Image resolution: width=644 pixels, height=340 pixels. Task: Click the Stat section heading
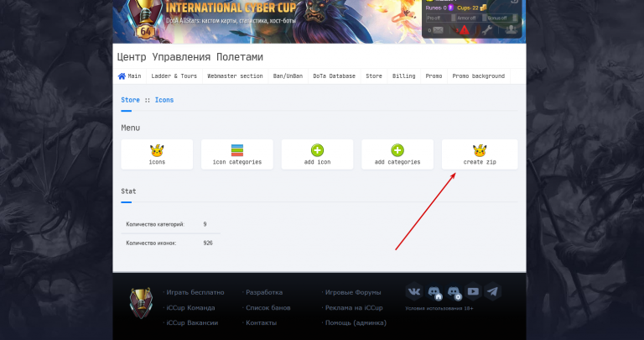point(128,191)
